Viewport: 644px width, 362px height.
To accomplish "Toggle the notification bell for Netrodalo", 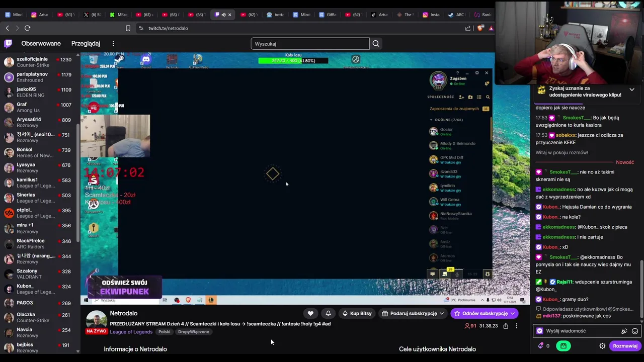I will pos(328,313).
